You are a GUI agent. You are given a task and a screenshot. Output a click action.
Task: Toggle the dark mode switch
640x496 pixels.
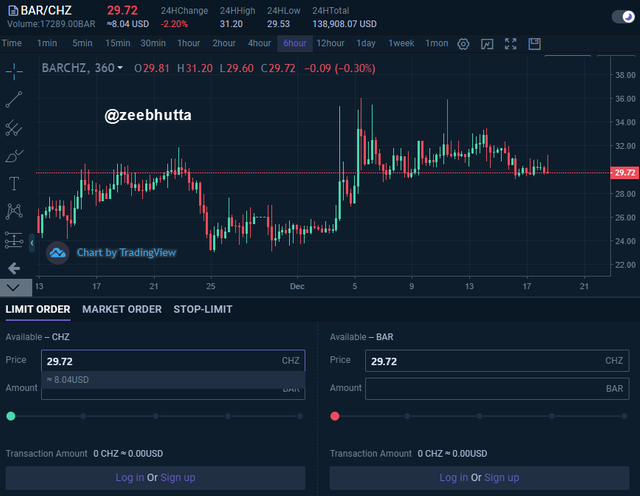click(x=623, y=17)
